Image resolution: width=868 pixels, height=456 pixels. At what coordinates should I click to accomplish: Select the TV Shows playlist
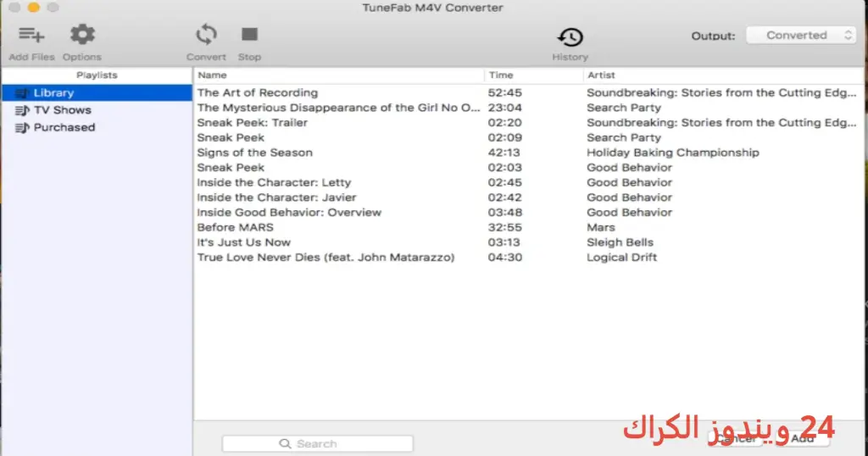pyautogui.click(x=97, y=110)
